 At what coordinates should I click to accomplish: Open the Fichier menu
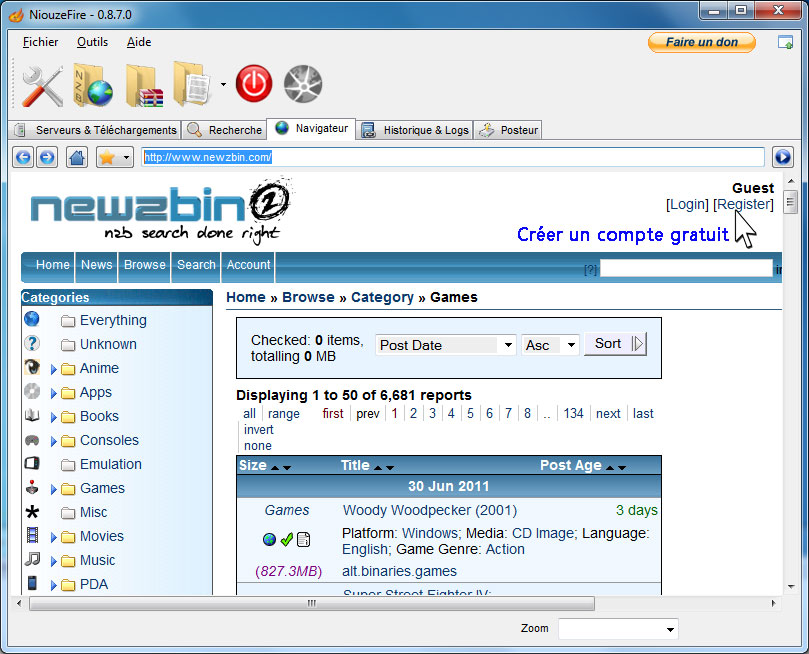click(40, 42)
